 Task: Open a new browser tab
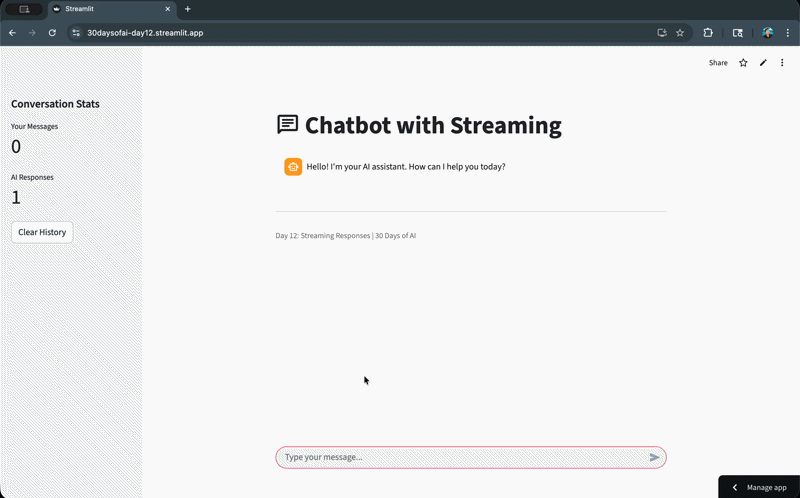pos(187,9)
